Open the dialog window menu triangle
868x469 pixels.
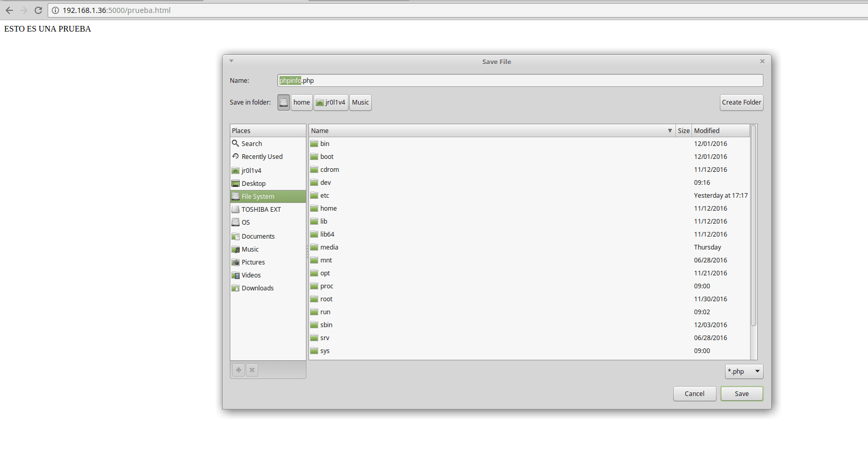[231, 61]
